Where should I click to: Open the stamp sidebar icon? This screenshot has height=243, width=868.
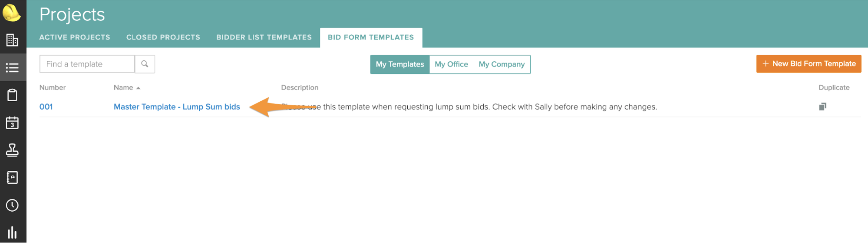point(12,150)
